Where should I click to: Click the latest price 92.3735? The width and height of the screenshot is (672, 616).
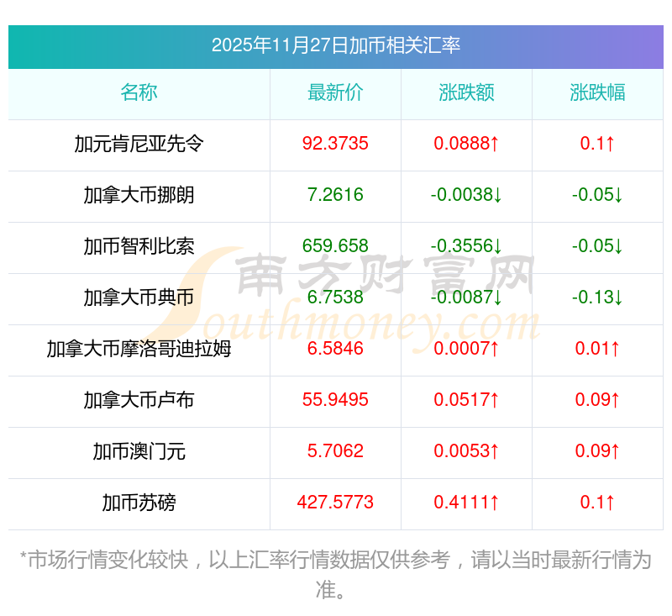coord(335,144)
